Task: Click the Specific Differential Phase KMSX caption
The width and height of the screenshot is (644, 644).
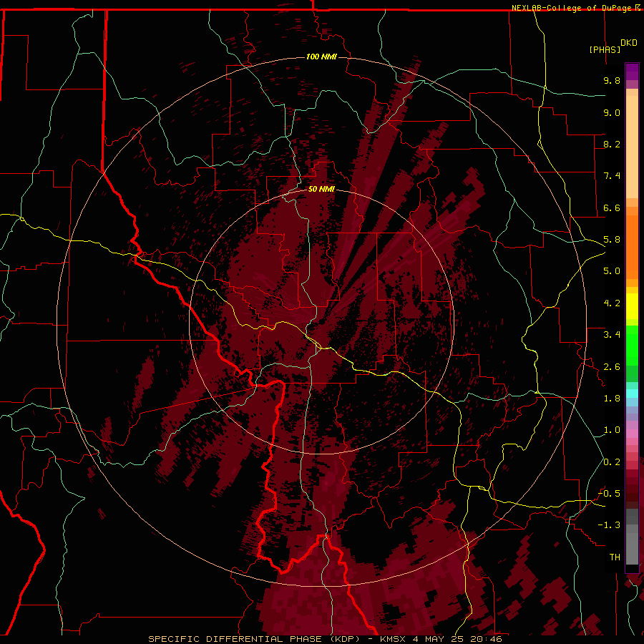Action: coord(325,639)
